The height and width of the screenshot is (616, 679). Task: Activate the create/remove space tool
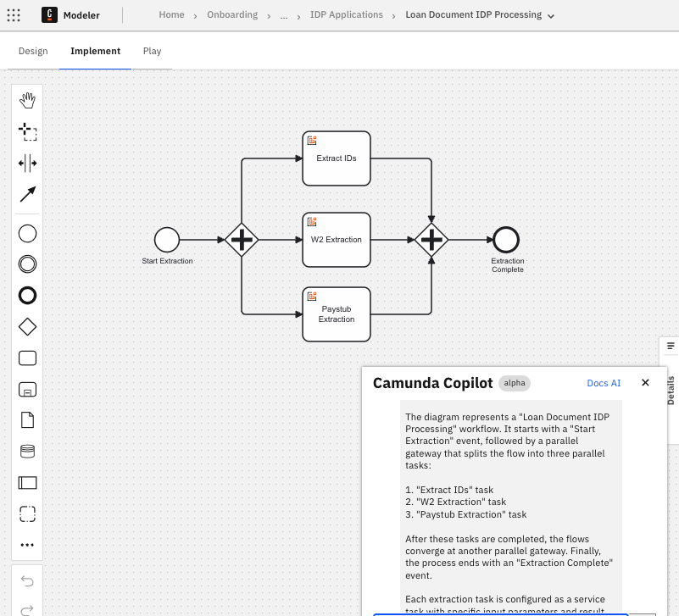tap(27, 164)
